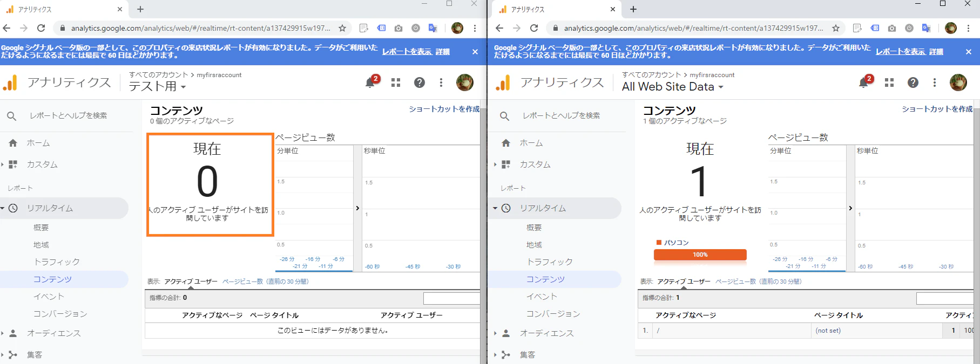The image size is (980, 364).
Task: Click ショートカットを作成 link in right window
Action: 937,109
